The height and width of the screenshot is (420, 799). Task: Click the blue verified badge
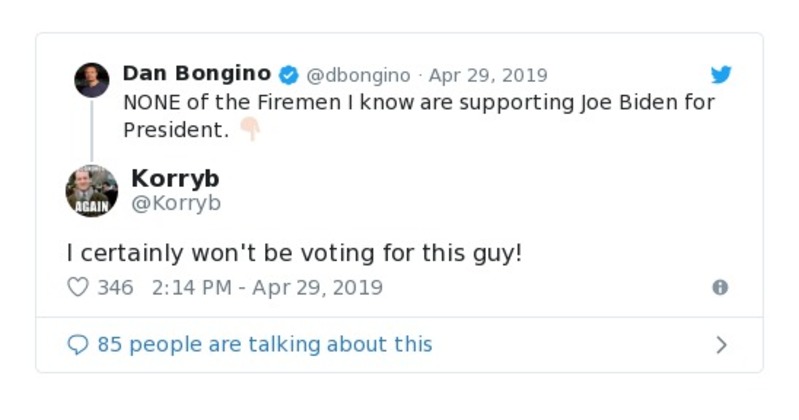click(x=289, y=75)
